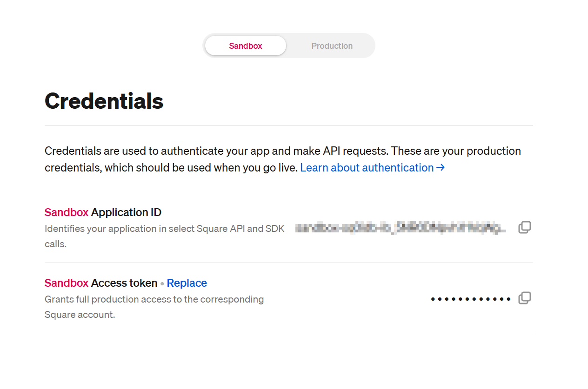588x389 pixels.
Task: Copy the Sandbox Application ID
Action: 525,227
